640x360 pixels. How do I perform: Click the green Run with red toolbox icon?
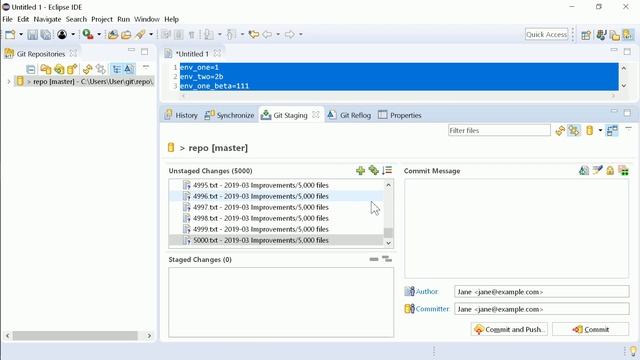pyautogui.click(x=88, y=35)
